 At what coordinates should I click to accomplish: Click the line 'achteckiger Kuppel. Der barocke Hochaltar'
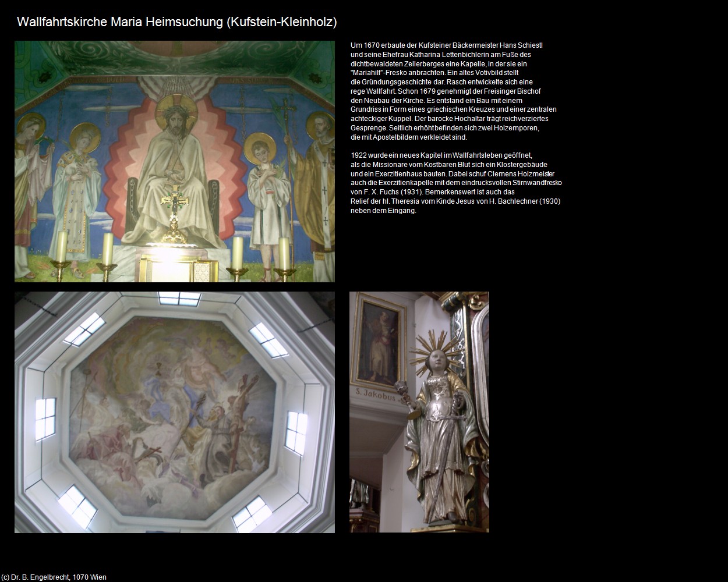pos(450,119)
